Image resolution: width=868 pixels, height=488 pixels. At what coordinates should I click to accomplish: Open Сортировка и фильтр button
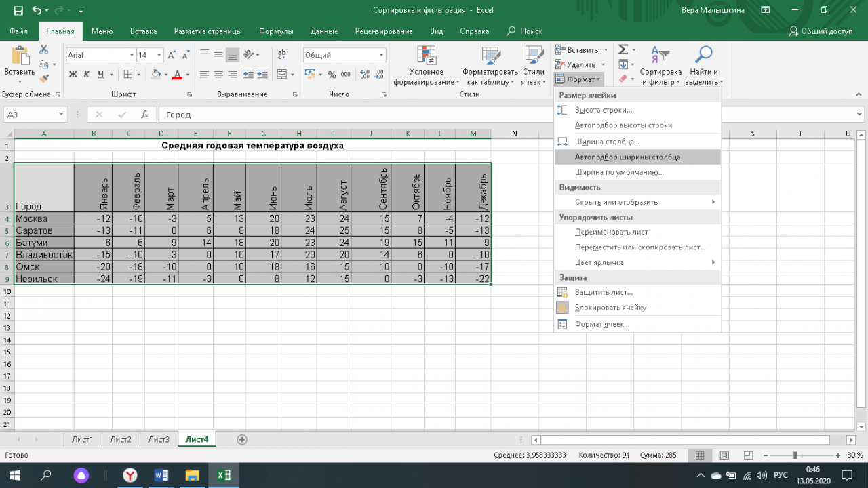point(660,68)
